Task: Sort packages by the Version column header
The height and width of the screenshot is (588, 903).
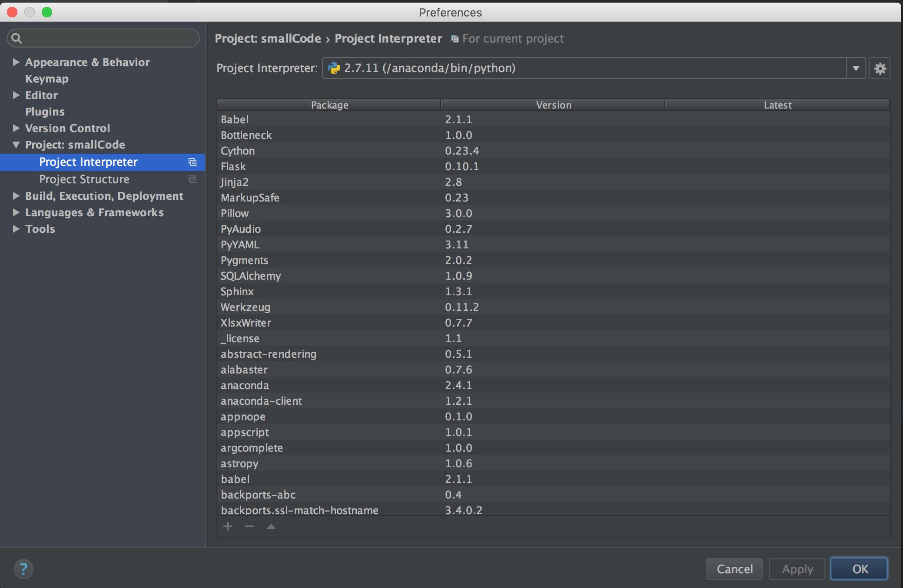Action: click(x=553, y=105)
